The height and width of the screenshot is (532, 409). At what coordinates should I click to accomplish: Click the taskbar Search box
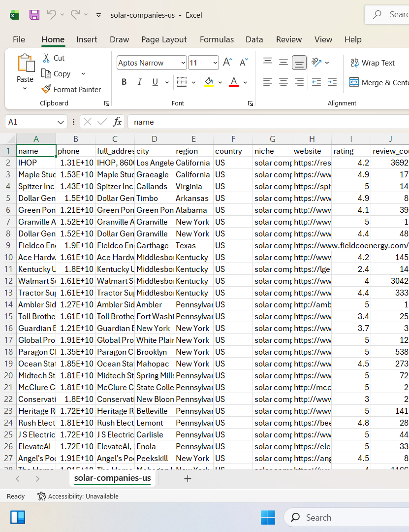point(346,517)
